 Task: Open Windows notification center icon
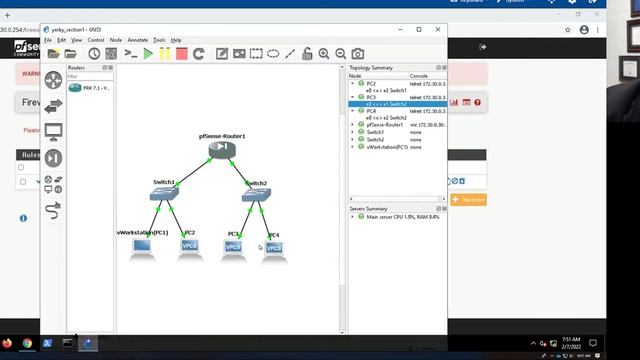(x=593, y=343)
